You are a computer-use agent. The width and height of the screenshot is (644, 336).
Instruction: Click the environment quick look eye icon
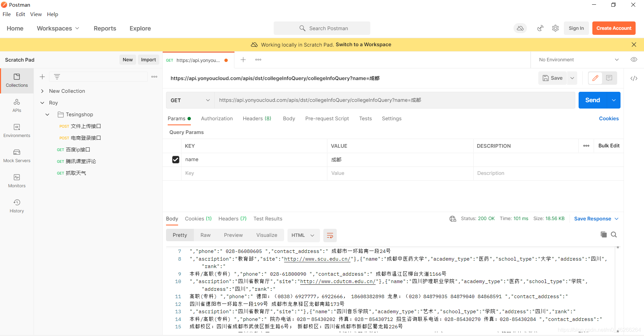tap(634, 60)
